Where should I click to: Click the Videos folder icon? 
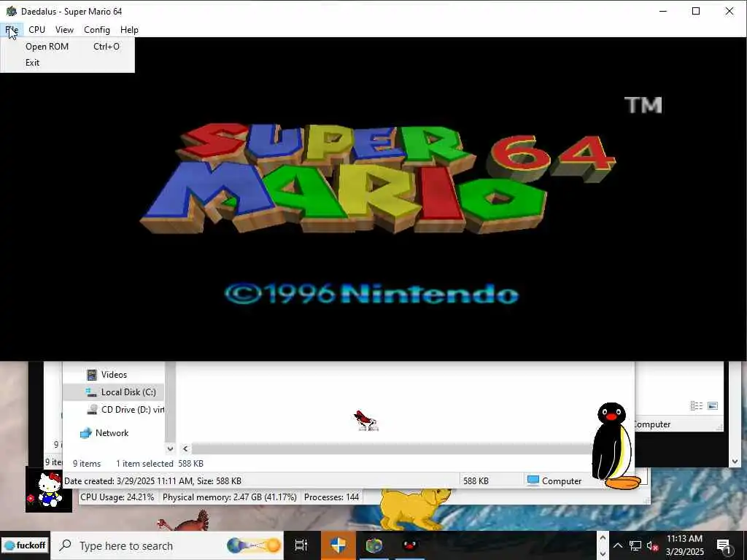[x=91, y=375]
